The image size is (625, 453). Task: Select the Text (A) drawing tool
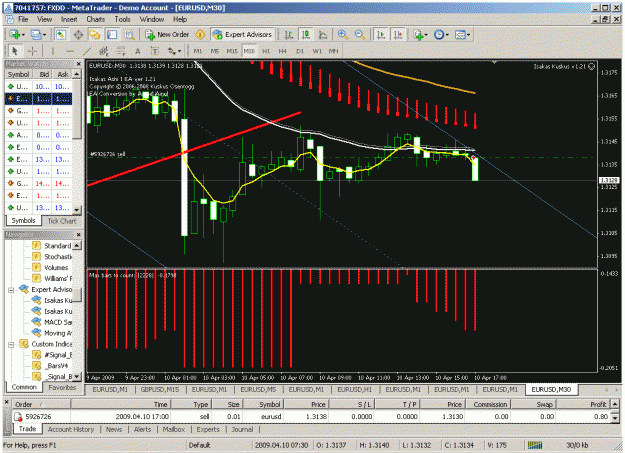point(138,51)
